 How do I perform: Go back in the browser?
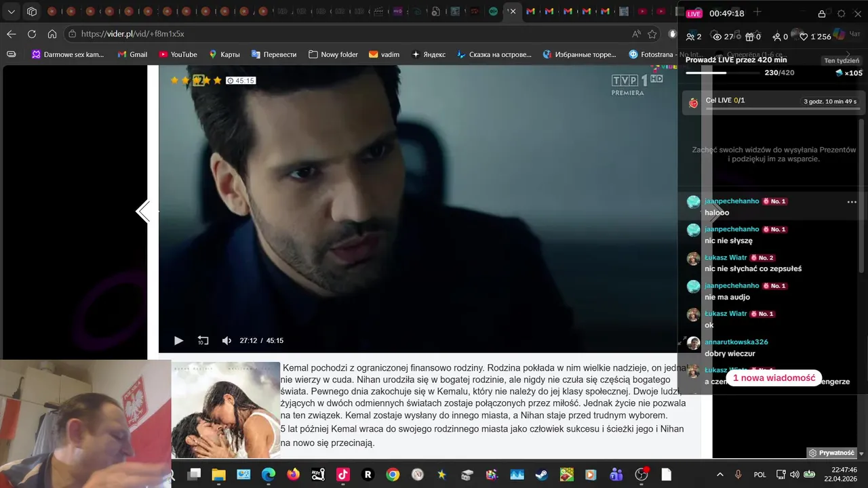(12, 34)
